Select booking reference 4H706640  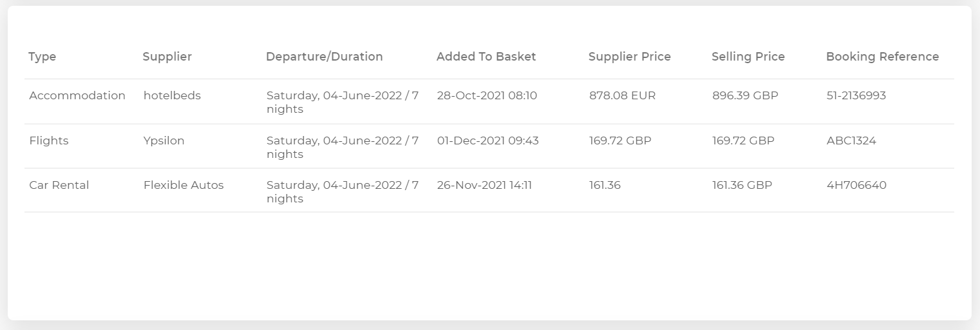[x=856, y=185]
